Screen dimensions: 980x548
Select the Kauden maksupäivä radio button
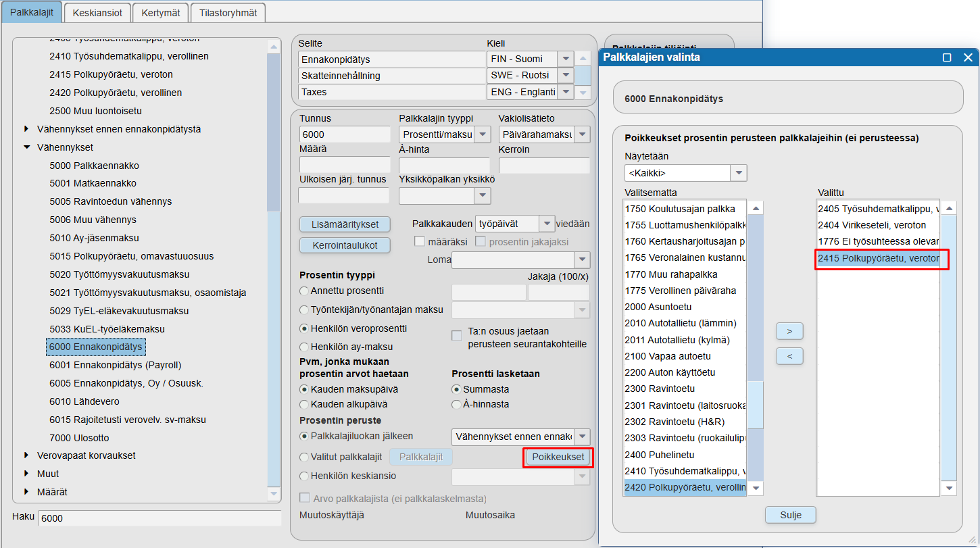click(x=305, y=389)
